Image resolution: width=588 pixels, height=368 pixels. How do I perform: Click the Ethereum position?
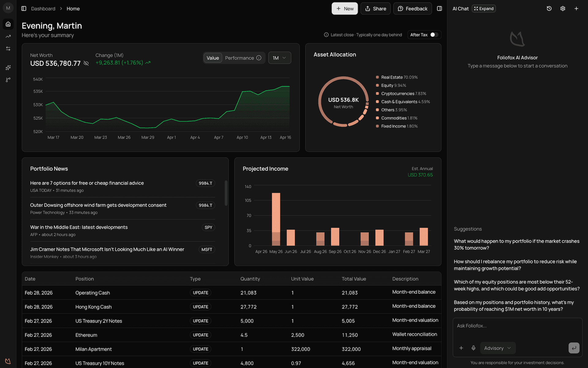pyautogui.click(x=86, y=335)
